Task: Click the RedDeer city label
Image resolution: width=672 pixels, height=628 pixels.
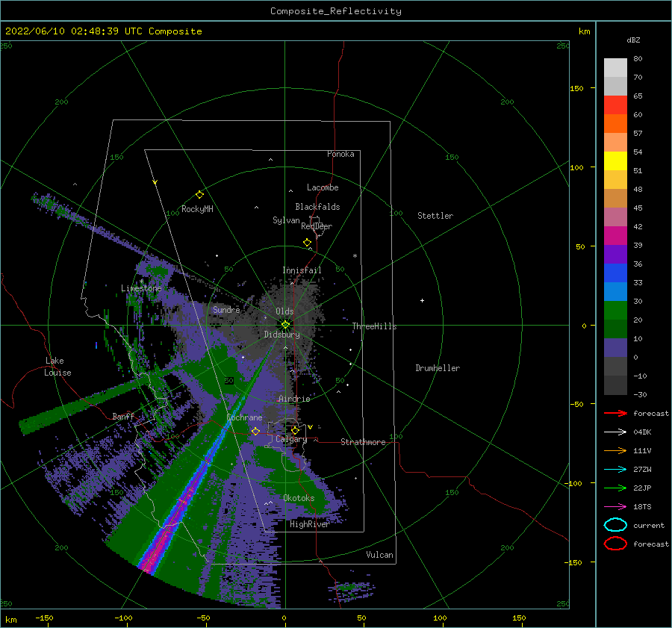Action: (317, 226)
